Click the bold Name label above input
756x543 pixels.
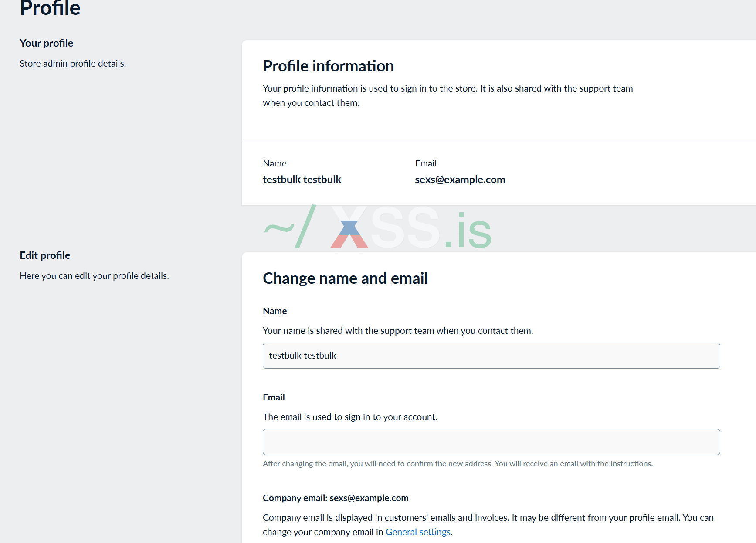275,311
